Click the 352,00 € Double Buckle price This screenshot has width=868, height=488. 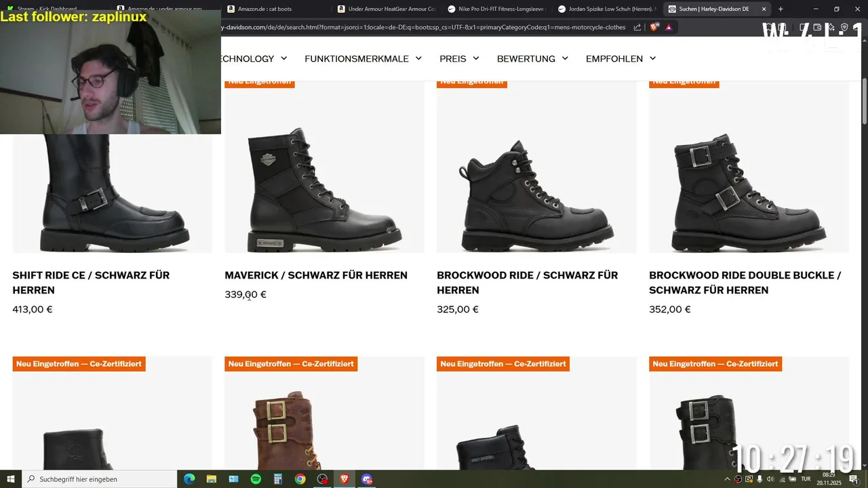coord(670,309)
